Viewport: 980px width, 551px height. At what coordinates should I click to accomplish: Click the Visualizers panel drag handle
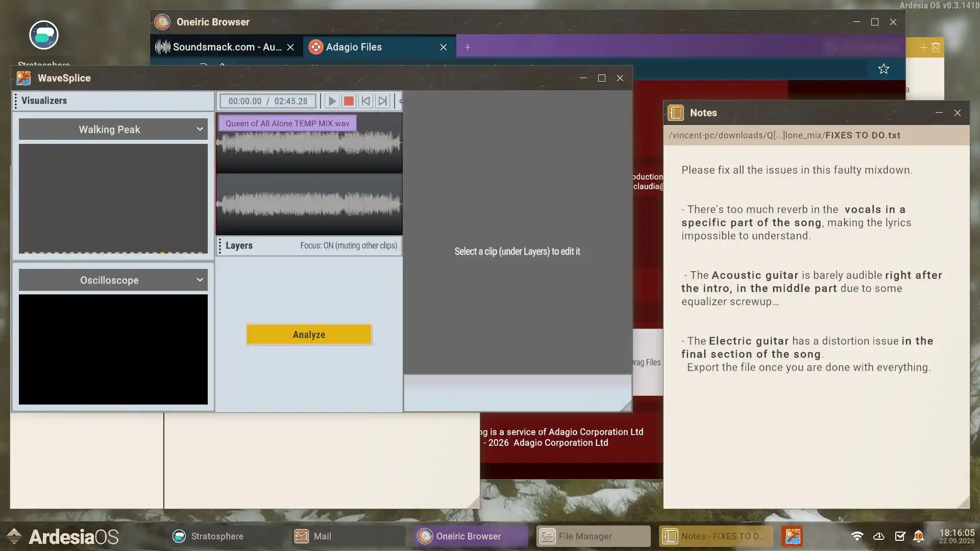tap(16, 101)
